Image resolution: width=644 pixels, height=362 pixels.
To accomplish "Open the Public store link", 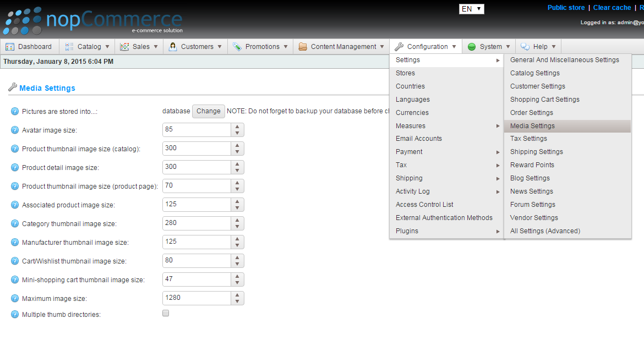I will [x=566, y=7].
